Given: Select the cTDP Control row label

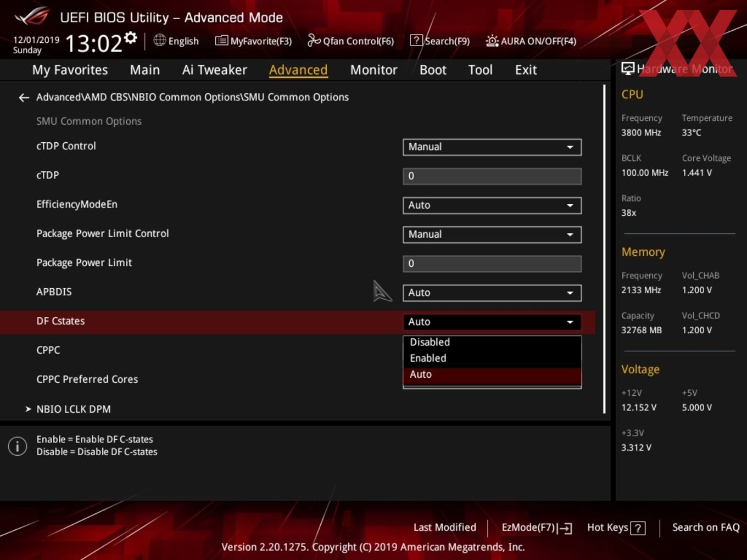Looking at the screenshot, I should pyautogui.click(x=66, y=146).
